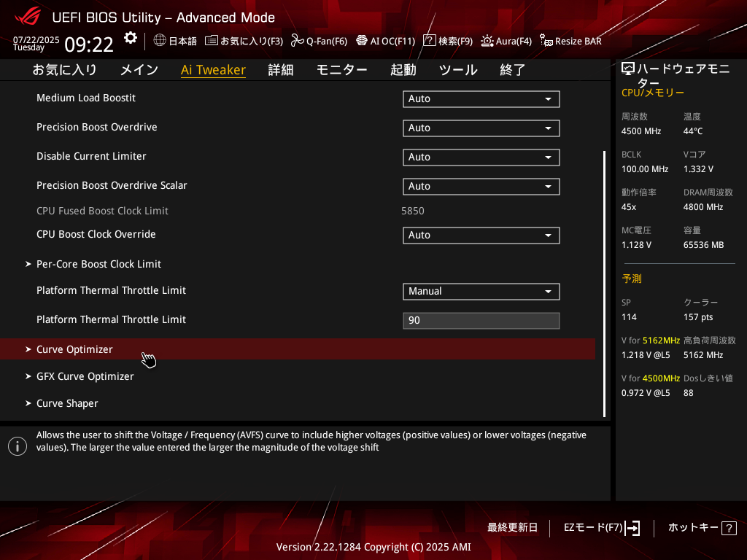Click the settings gear icon

[130, 38]
